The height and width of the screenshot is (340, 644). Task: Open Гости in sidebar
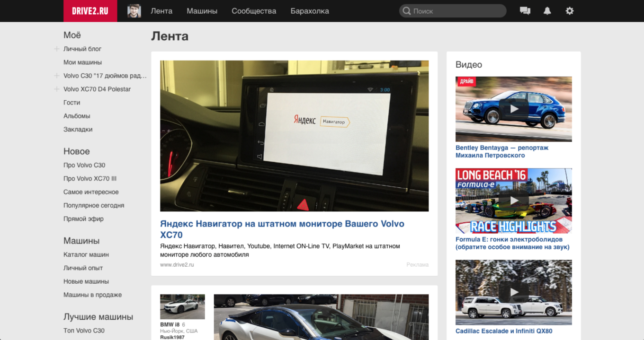pyautogui.click(x=72, y=103)
